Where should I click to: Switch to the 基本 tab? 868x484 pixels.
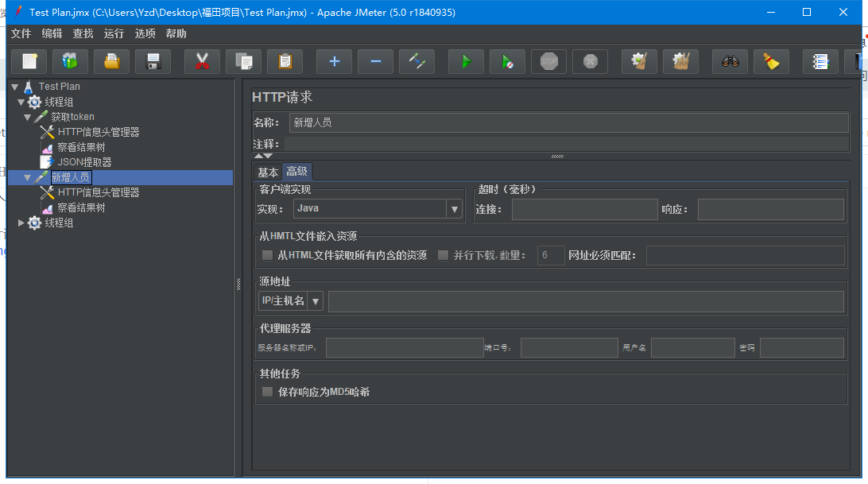coord(268,172)
